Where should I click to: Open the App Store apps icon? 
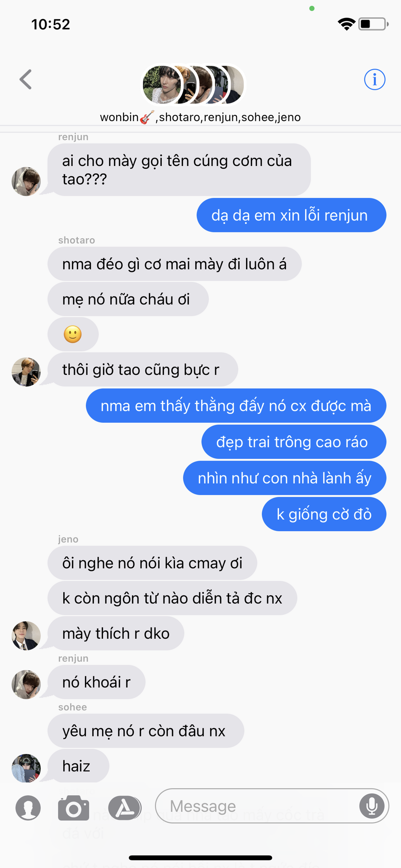pos(125,808)
